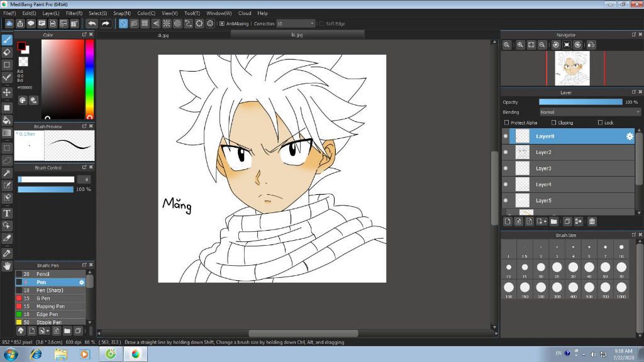Screen dimensions: 644x362
Task: Select the Move tool
Action: coord(7,92)
